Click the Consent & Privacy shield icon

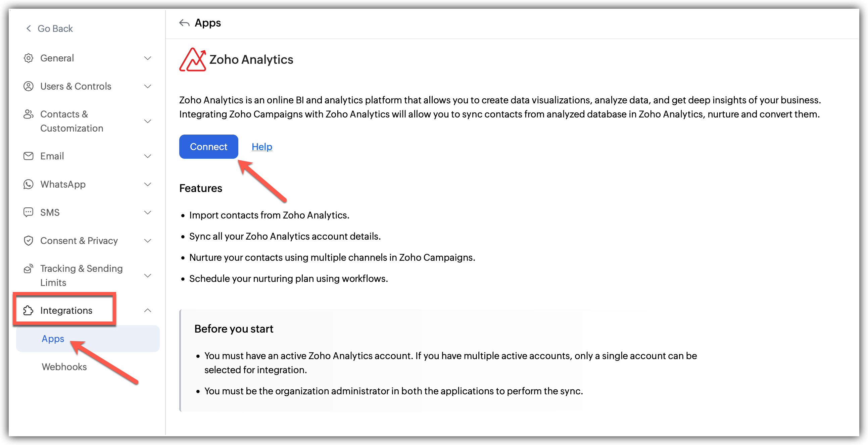click(29, 241)
